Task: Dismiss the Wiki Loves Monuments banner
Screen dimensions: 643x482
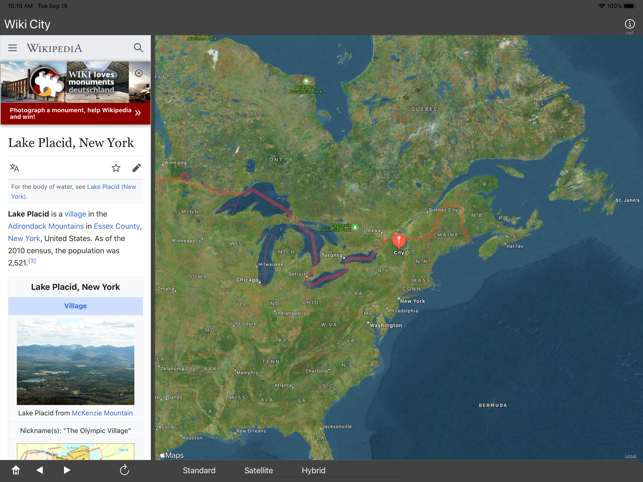Action: point(139,73)
